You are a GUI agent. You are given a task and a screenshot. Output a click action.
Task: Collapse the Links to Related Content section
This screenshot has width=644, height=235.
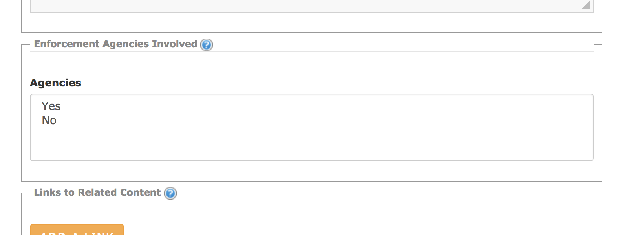[98, 193]
